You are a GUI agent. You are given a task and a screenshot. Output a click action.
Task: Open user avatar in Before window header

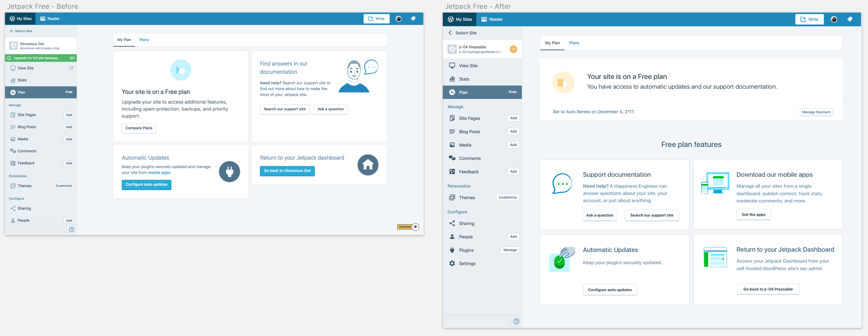coord(399,19)
